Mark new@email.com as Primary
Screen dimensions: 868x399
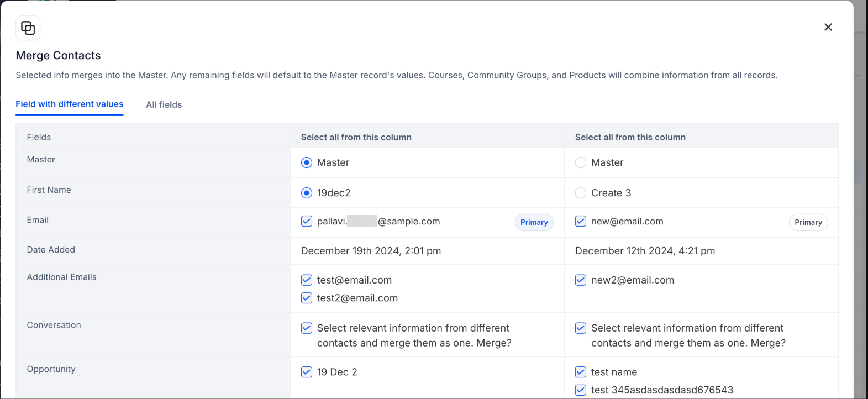click(808, 222)
